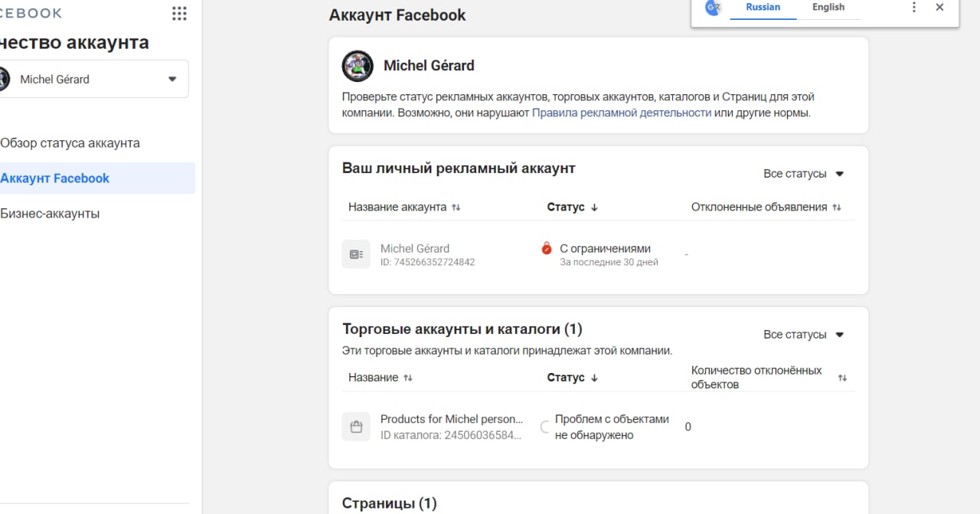Click the Michel Gérard profile picture in the card
This screenshot has height=514, width=980.
pos(358,66)
